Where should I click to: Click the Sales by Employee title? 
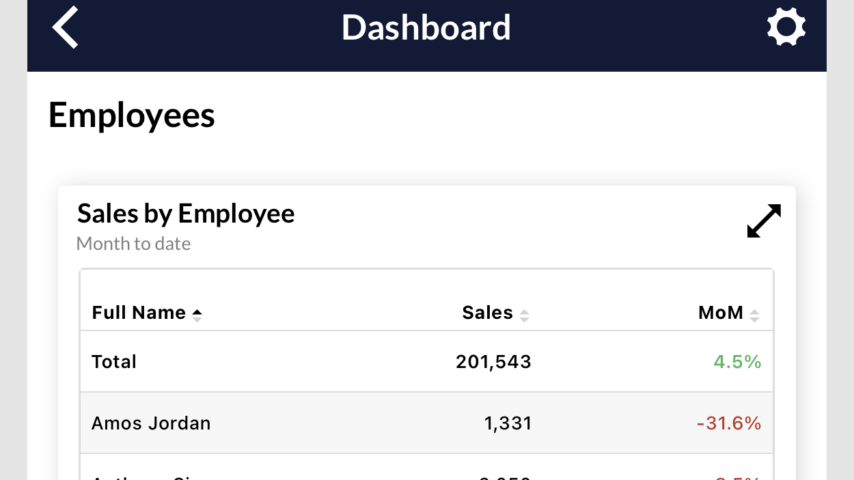click(x=186, y=213)
